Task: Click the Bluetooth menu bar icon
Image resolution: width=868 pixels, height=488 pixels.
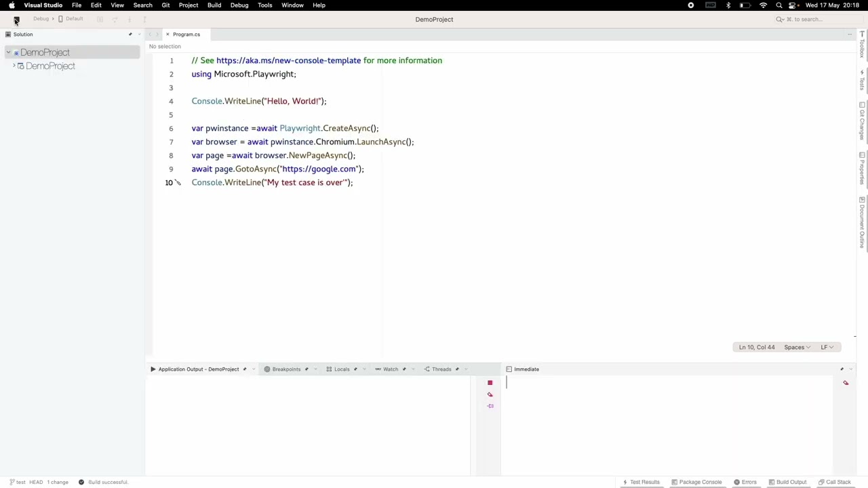Action: point(728,5)
